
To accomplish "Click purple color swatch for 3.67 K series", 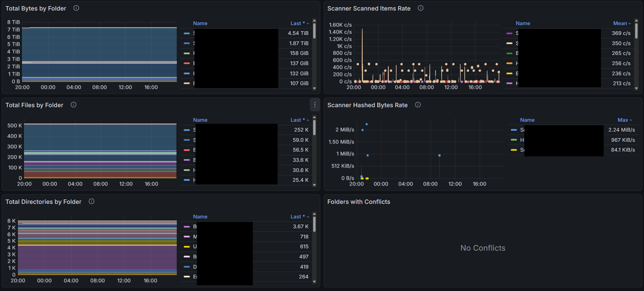I will click(x=187, y=227).
